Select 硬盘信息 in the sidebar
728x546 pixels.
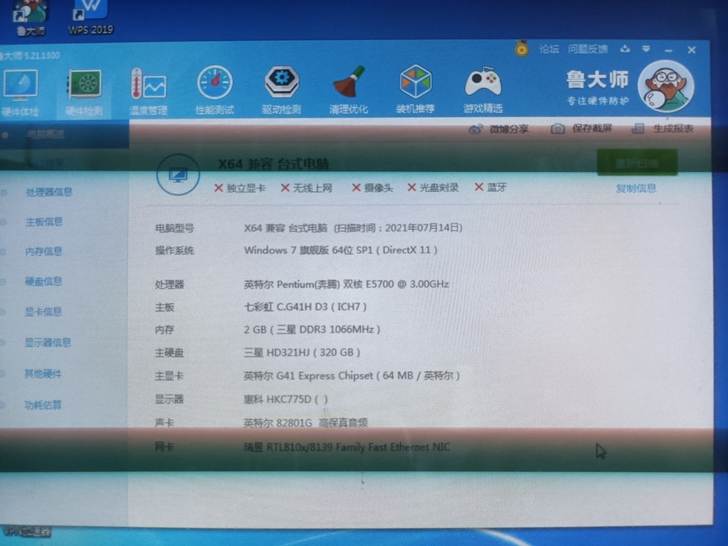[43, 281]
